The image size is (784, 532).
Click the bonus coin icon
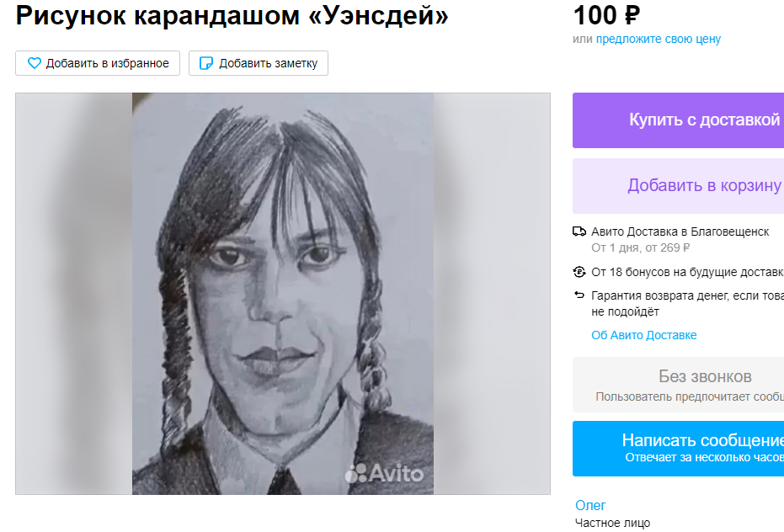[x=579, y=272]
